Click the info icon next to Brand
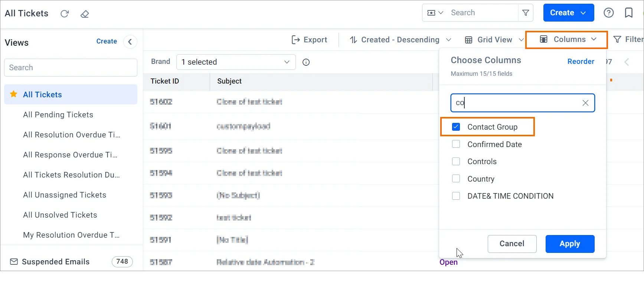Image resolution: width=644 pixels, height=290 pixels. (x=306, y=62)
